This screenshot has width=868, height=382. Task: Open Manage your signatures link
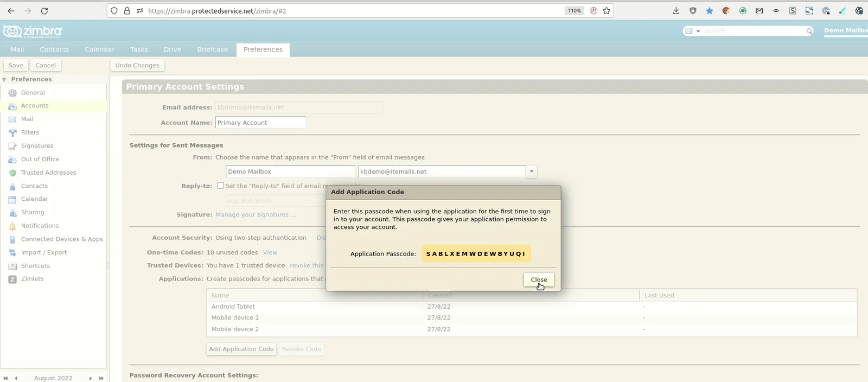click(x=256, y=215)
